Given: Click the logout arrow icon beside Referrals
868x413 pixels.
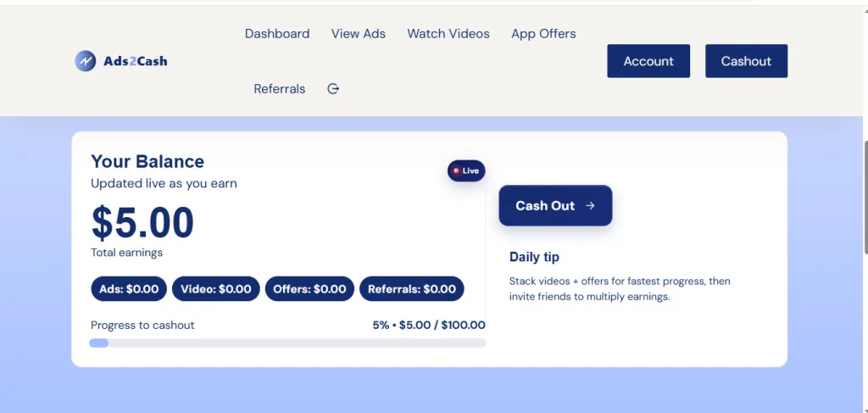Looking at the screenshot, I should [333, 89].
